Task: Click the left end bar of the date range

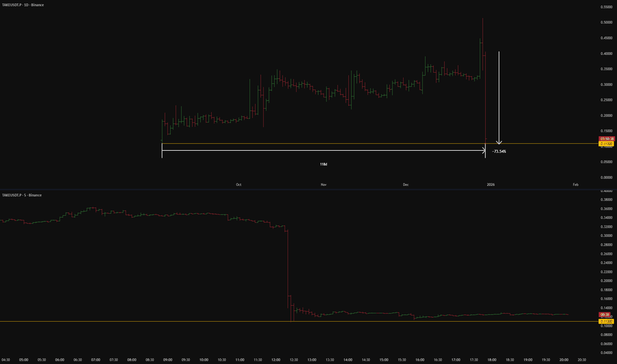Action: click(x=162, y=150)
